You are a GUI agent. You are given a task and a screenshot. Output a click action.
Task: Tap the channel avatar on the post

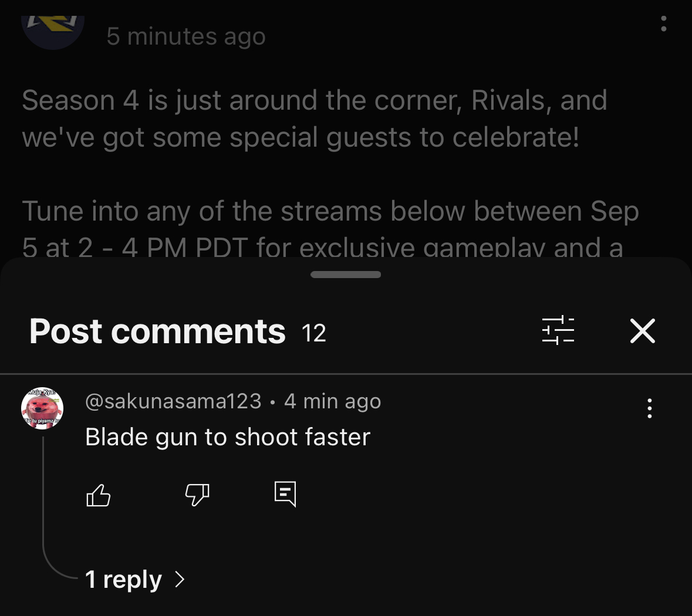(x=53, y=31)
